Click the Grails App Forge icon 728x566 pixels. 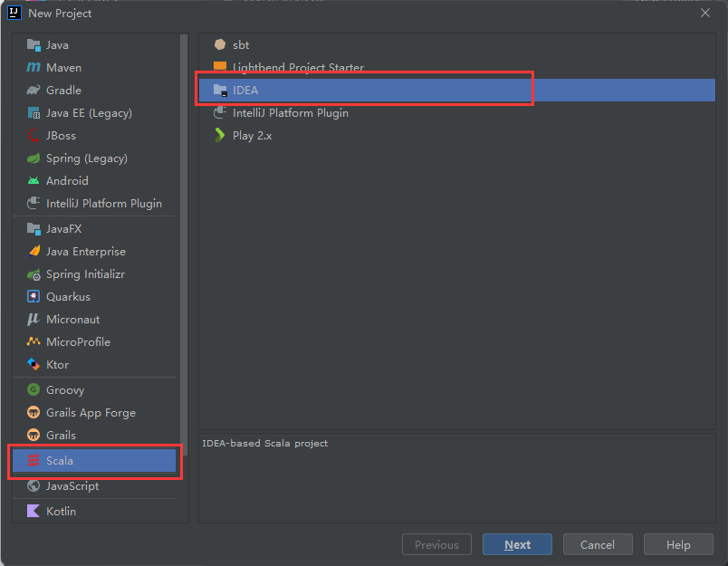coord(34,412)
